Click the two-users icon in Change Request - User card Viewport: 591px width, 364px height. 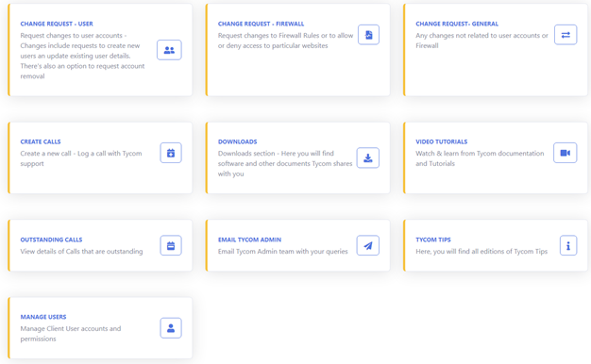169,50
